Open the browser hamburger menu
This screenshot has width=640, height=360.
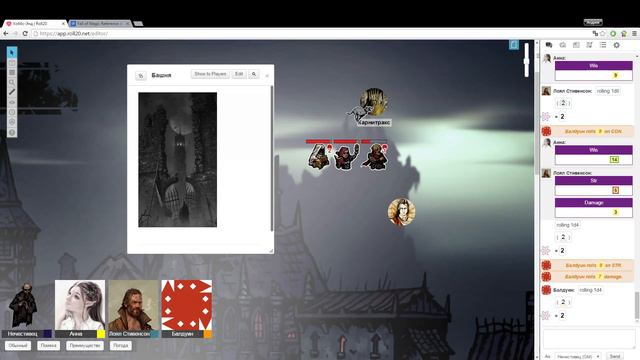pos(634,33)
